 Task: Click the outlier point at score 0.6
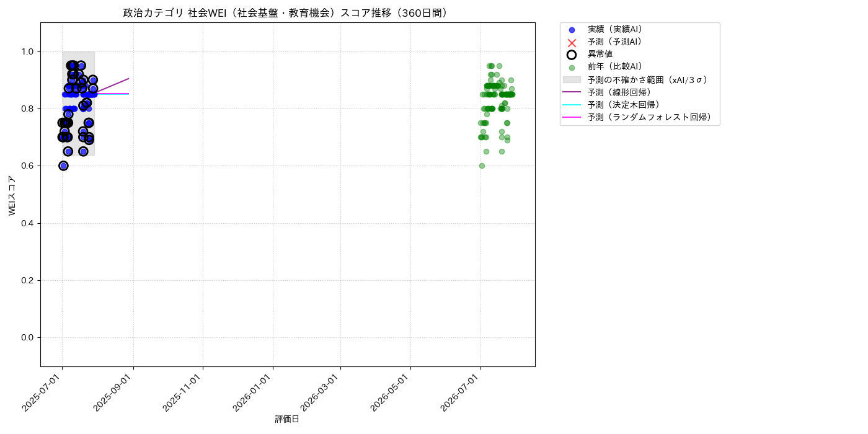pyautogui.click(x=63, y=166)
